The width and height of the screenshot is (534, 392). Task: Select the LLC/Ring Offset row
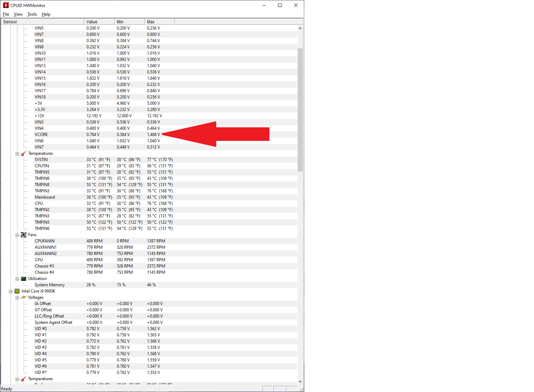pyautogui.click(x=149, y=316)
